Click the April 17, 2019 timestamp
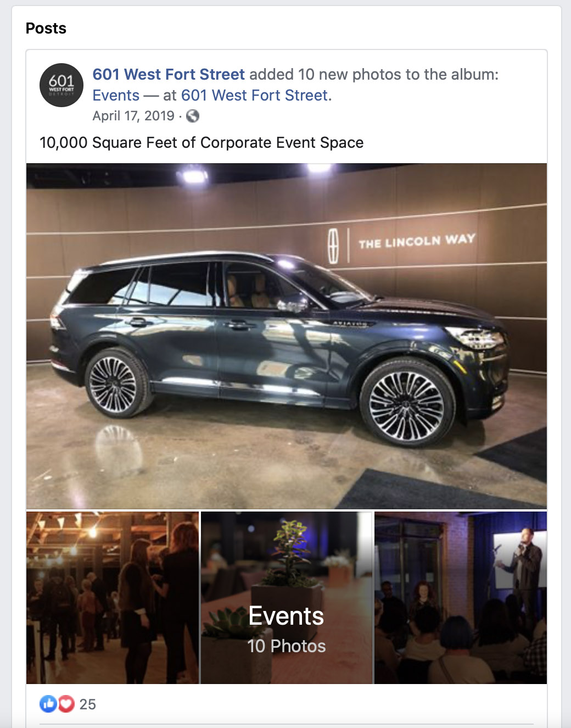This screenshot has width=571, height=728. [x=133, y=116]
